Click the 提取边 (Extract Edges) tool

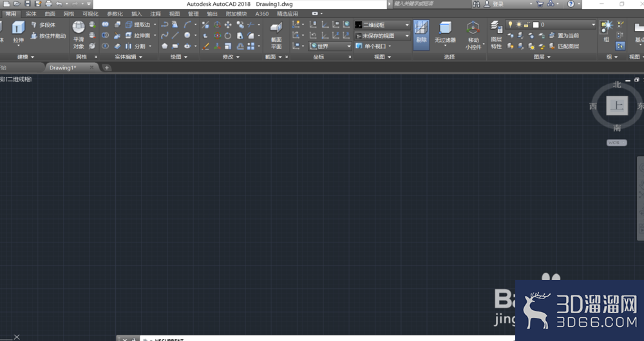point(138,24)
